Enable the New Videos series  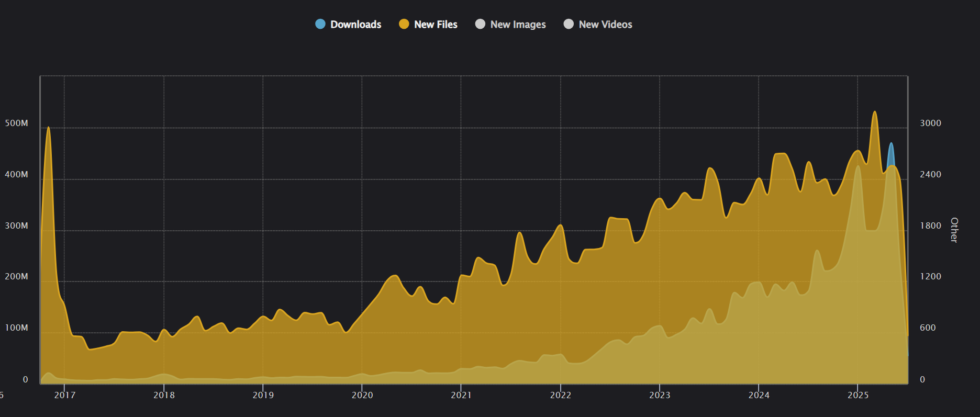click(x=597, y=25)
